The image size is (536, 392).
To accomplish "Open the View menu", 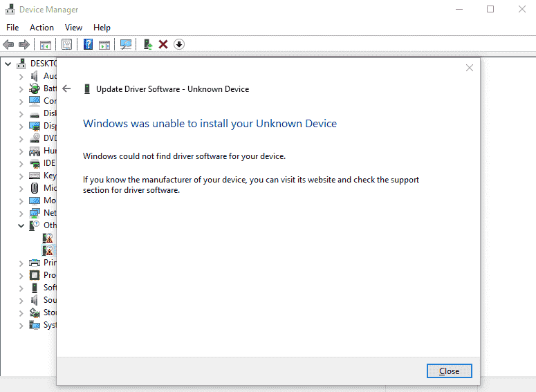I will [x=73, y=28].
